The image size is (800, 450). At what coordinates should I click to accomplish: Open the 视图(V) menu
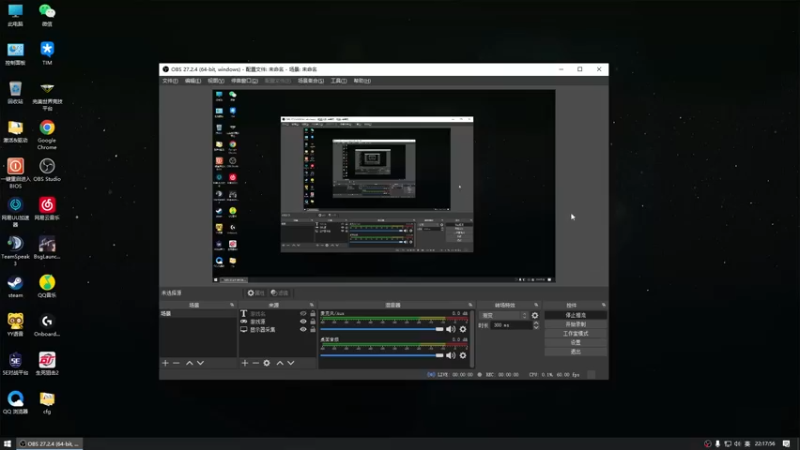[215, 81]
